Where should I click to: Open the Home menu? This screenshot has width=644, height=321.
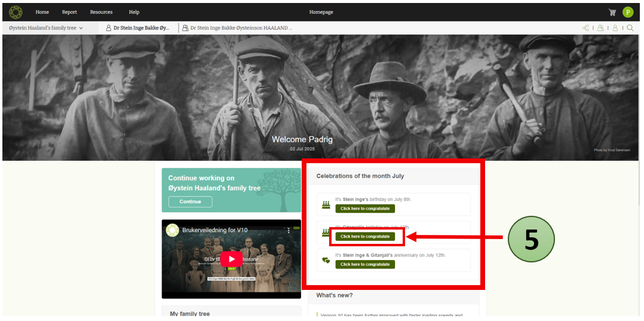42,12
